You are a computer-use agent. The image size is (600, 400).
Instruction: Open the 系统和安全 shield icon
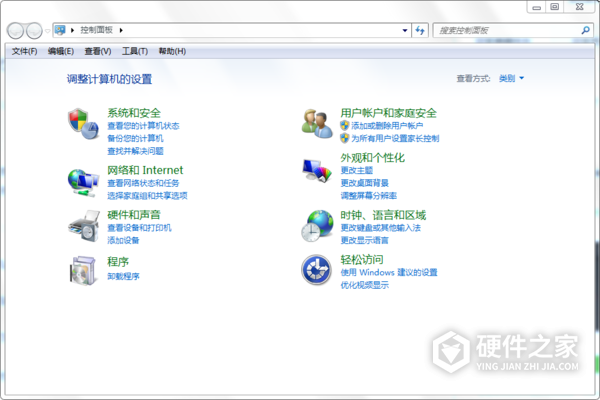[x=83, y=124]
